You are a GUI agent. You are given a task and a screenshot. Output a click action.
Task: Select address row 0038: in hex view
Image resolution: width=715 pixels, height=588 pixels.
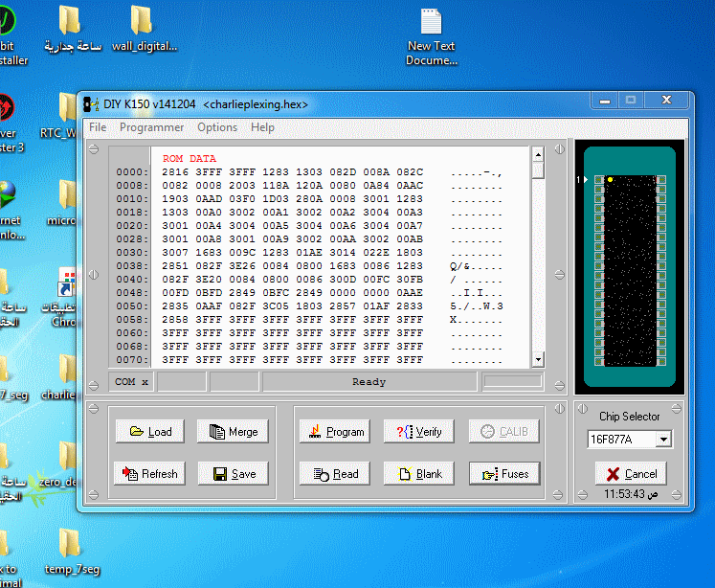[132, 266]
